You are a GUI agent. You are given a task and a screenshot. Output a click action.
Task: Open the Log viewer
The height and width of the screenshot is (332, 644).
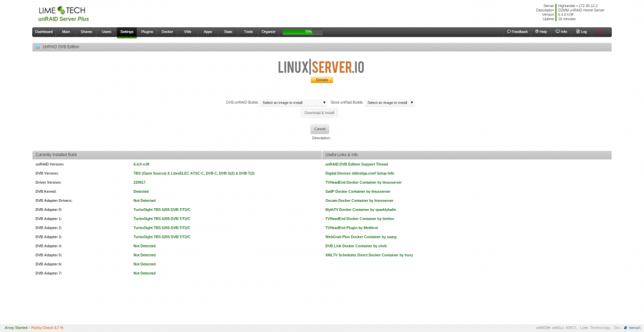(582, 32)
